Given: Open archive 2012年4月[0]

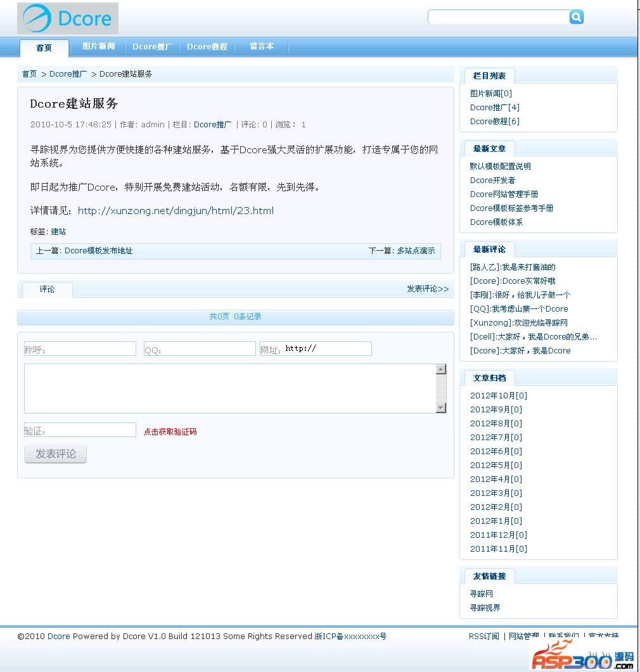Looking at the screenshot, I should pyautogui.click(x=496, y=479).
